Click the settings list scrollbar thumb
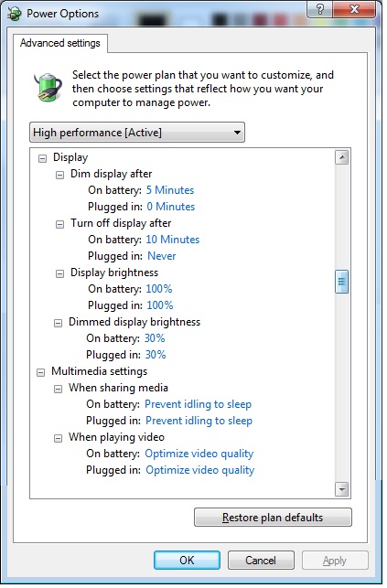Viewport: 387px width, 588px height. 341,282
